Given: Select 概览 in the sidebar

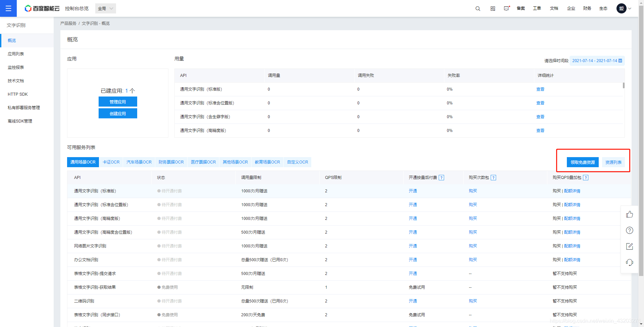Looking at the screenshot, I should pos(27,40).
